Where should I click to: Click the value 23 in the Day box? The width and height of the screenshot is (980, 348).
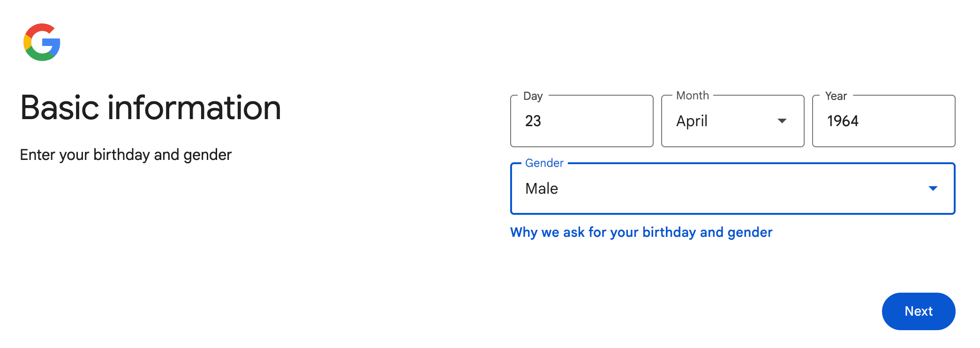(534, 121)
